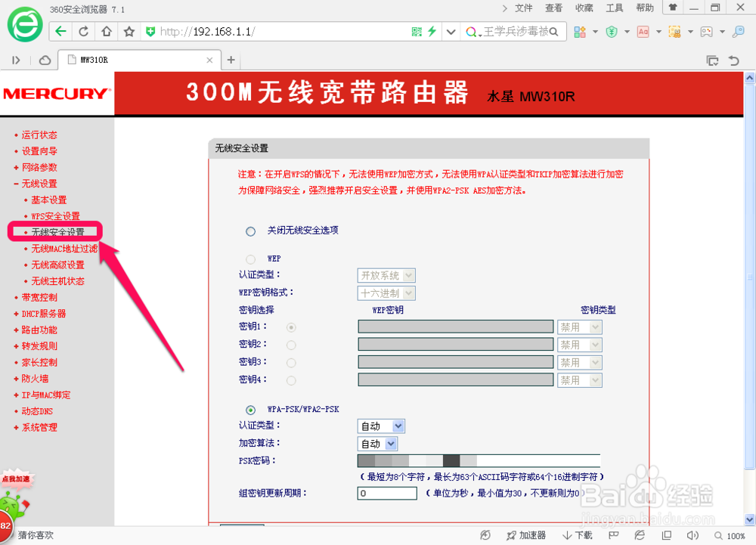Open 无线MAC地址过滤 submenu item
756x545 pixels.
64,249
